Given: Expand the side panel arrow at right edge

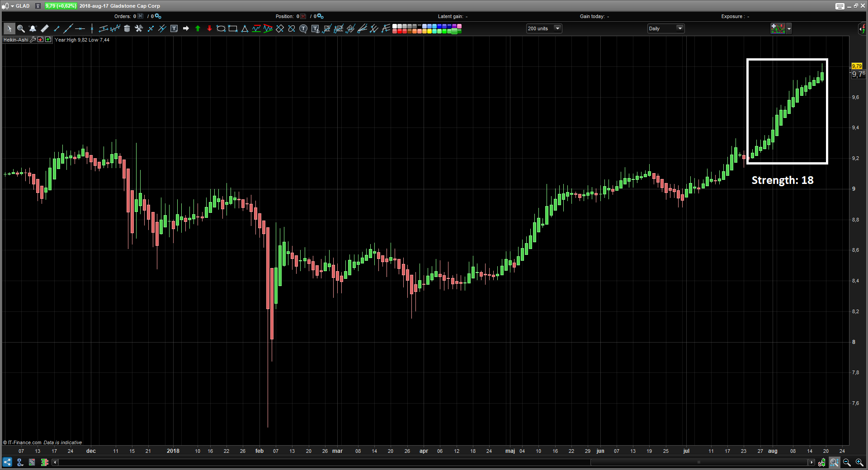Looking at the screenshot, I should click(x=862, y=28).
